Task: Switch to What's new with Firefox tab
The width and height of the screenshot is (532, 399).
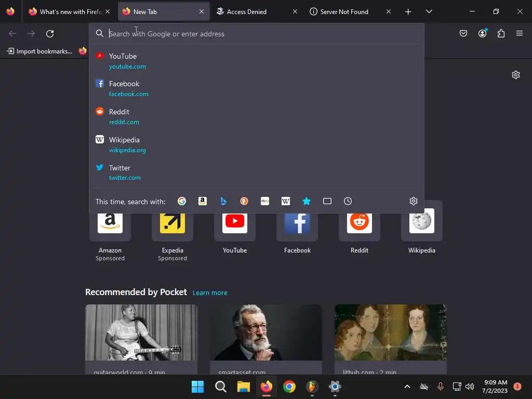Action: click(70, 11)
